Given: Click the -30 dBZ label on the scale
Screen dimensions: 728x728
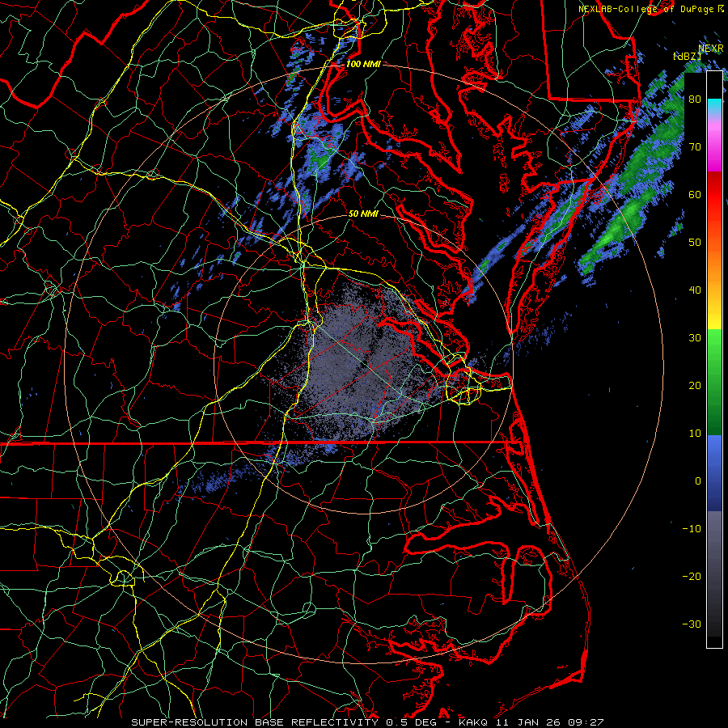Looking at the screenshot, I should point(692,624).
